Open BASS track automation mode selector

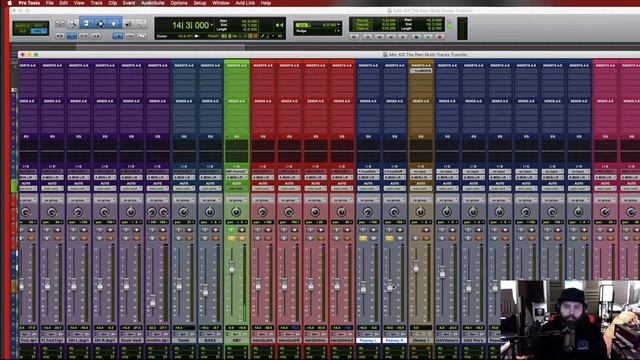(210, 189)
